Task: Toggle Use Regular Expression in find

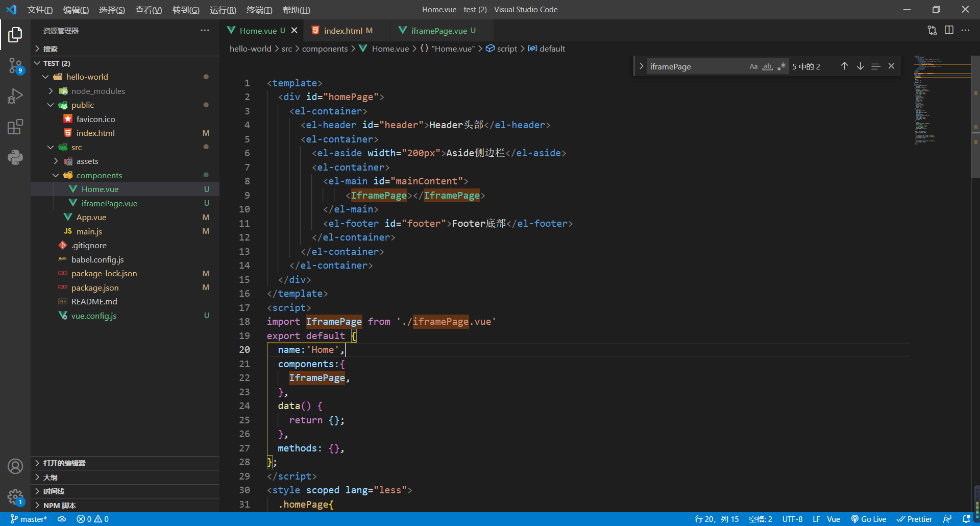Action: [x=781, y=66]
